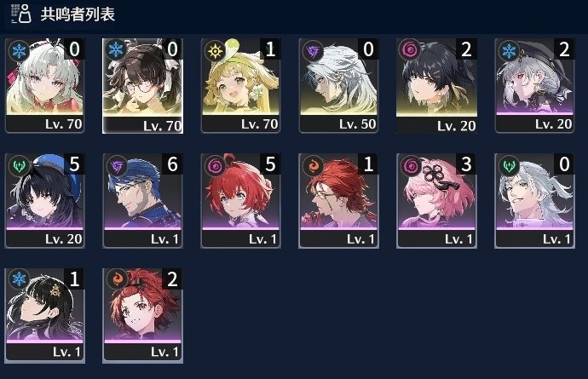Select the smiling gray-haired man, Lv. 1
The image size is (588, 379).
534,200
